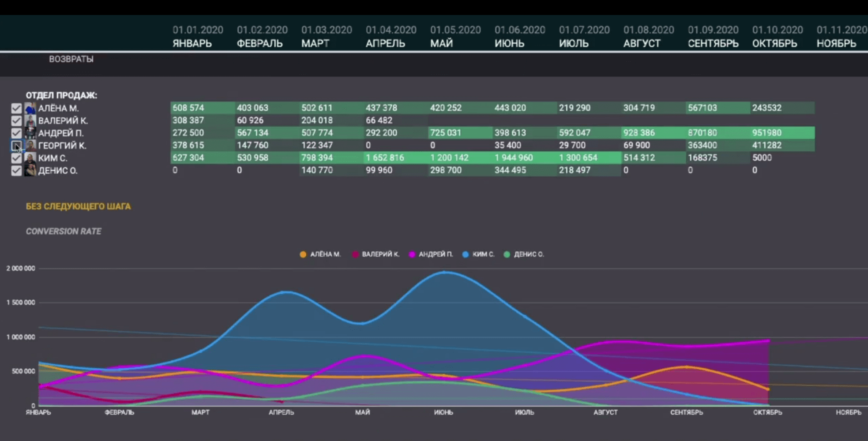Viewport: 868px width, 441px height.
Task: Click the Отдел продаж heading
Action: 61,95
